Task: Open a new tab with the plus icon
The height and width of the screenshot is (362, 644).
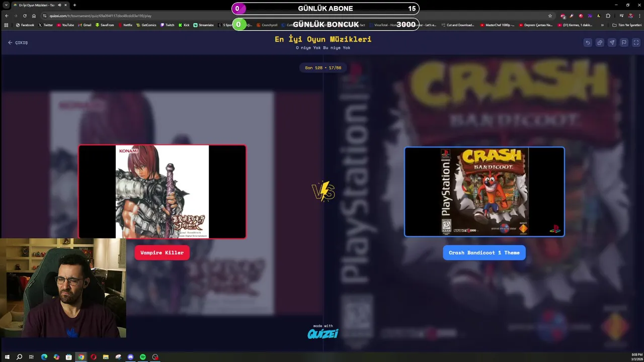Action: coord(74,5)
